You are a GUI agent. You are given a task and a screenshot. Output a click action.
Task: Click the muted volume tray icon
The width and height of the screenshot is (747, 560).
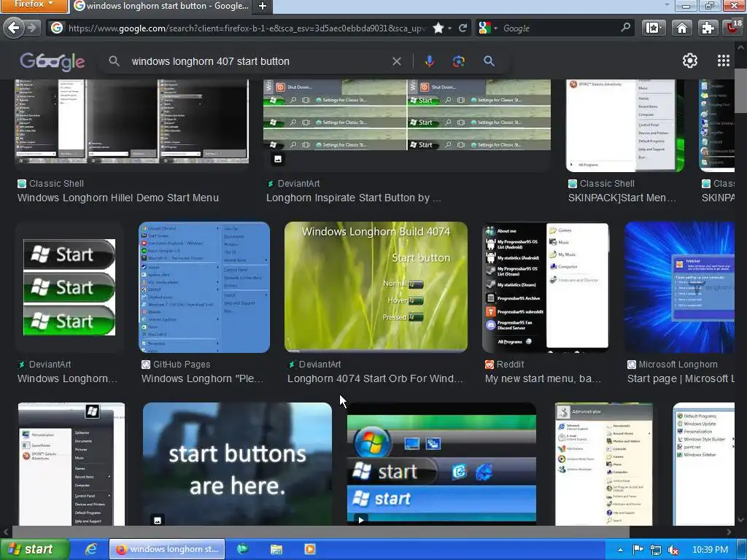tap(673, 550)
